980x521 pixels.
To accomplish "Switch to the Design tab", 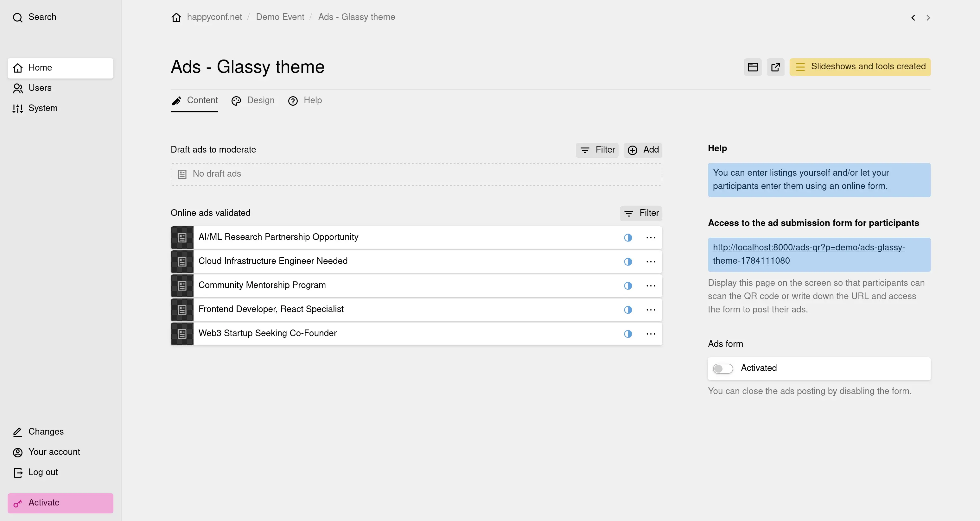I will coord(253,100).
